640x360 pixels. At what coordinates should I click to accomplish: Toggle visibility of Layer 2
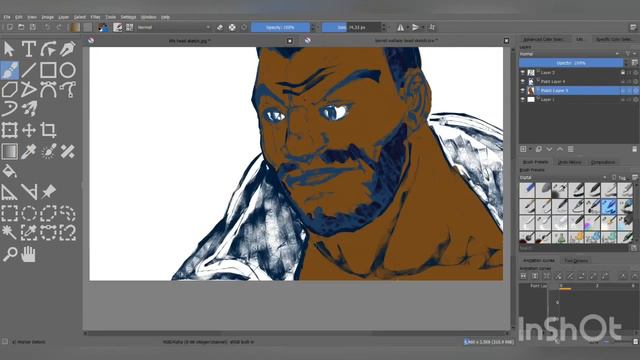coord(523,73)
